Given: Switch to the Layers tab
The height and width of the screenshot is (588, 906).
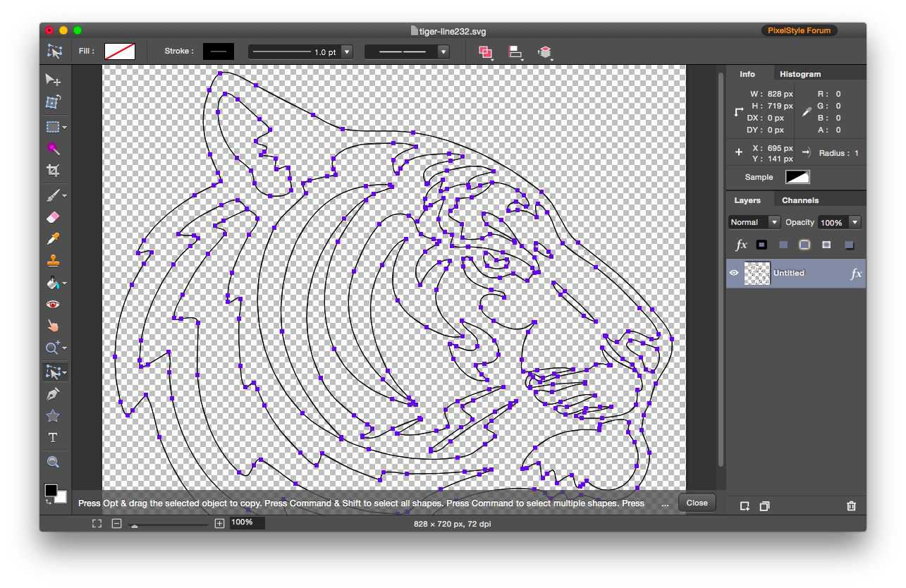Looking at the screenshot, I should coord(747,200).
